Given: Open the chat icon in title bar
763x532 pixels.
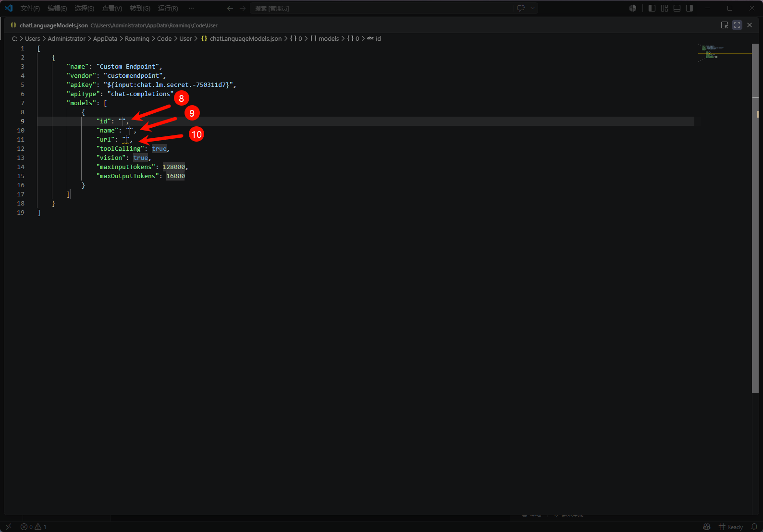Looking at the screenshot, I should 521,8.
